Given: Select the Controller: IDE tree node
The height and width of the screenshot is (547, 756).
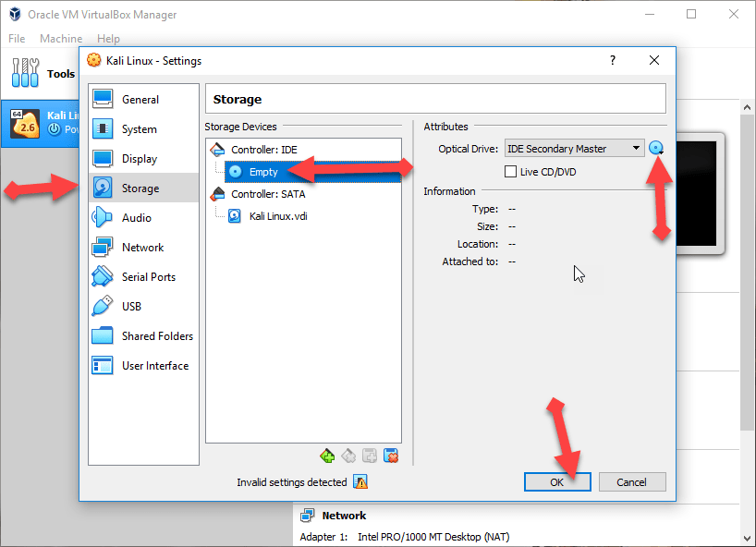Looking at the screenshot, I should [x=263, y=150].
